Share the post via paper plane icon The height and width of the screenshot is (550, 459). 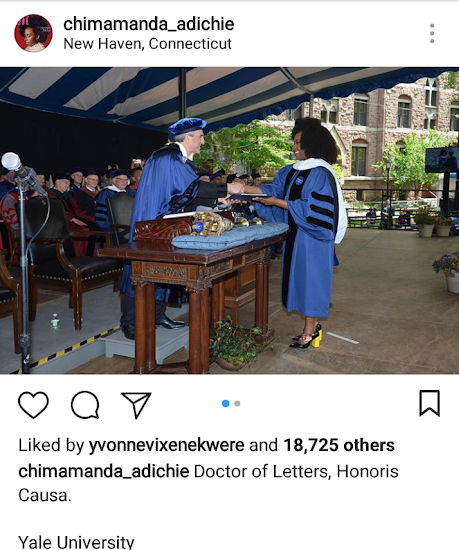(136, 405)
